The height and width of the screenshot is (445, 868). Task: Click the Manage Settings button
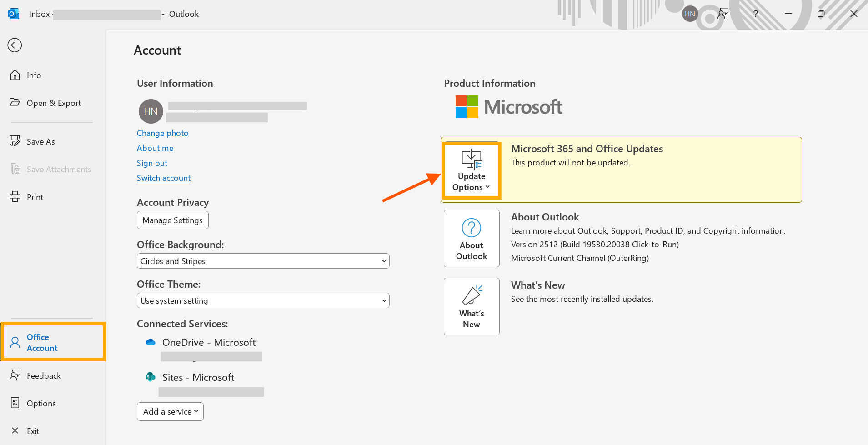(x=172, y=220)
